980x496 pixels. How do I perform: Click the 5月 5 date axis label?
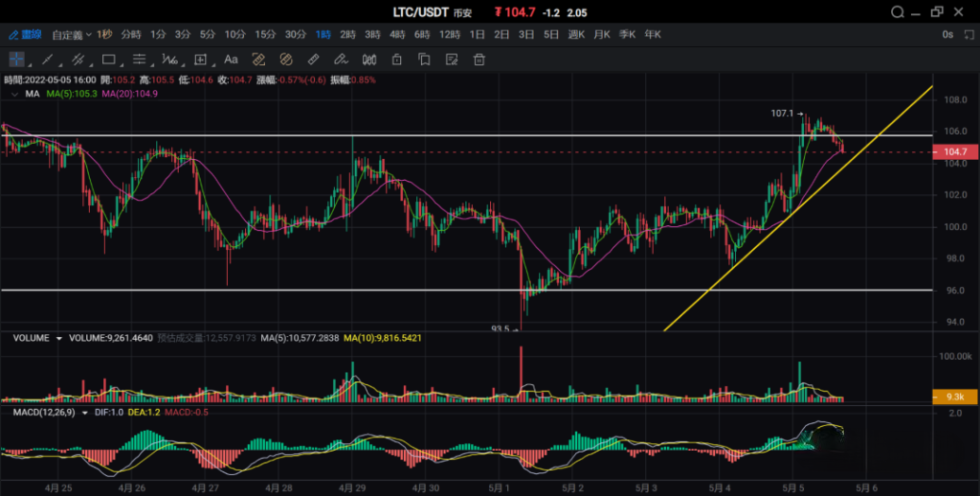[792, 486]
